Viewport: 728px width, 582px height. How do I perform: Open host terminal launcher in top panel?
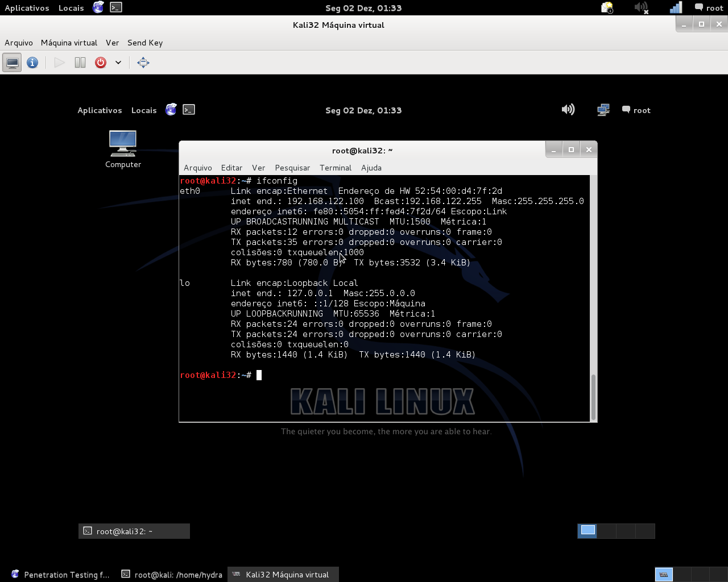pyautogui.click(x=116, y=7)
